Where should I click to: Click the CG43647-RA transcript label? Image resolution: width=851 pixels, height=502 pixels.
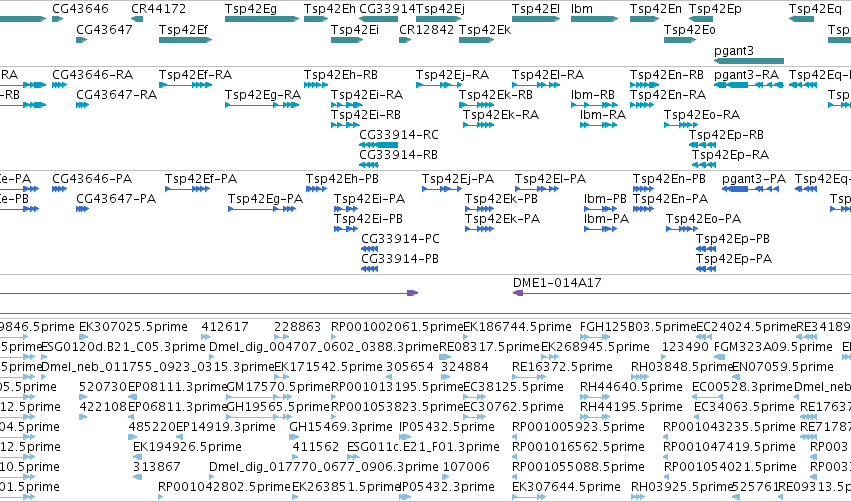click(116, 95)
